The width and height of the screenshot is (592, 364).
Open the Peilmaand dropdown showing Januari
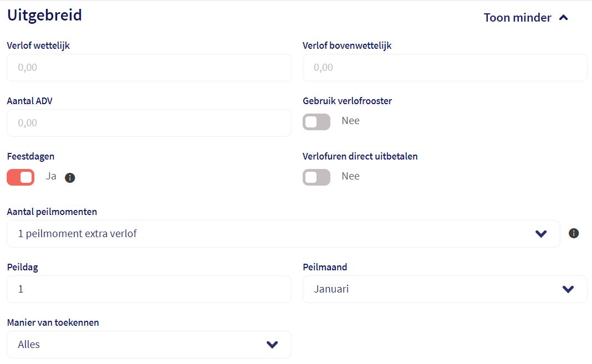pos(444,289)
